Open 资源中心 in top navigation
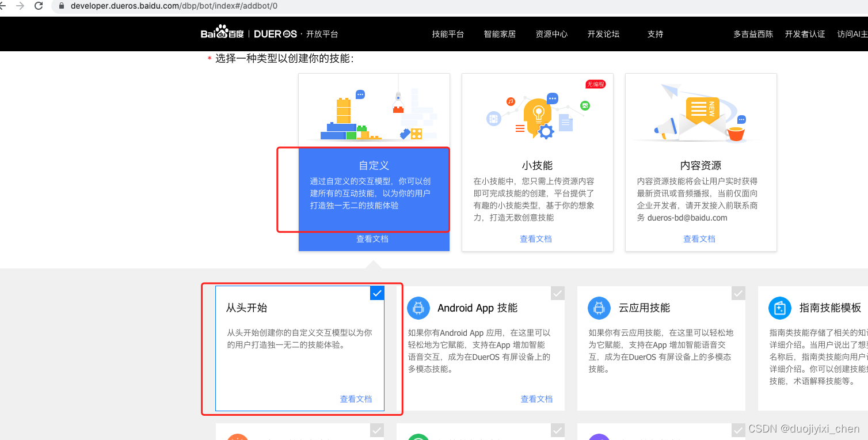Viewport: 868px width, 440px height. 551,34
